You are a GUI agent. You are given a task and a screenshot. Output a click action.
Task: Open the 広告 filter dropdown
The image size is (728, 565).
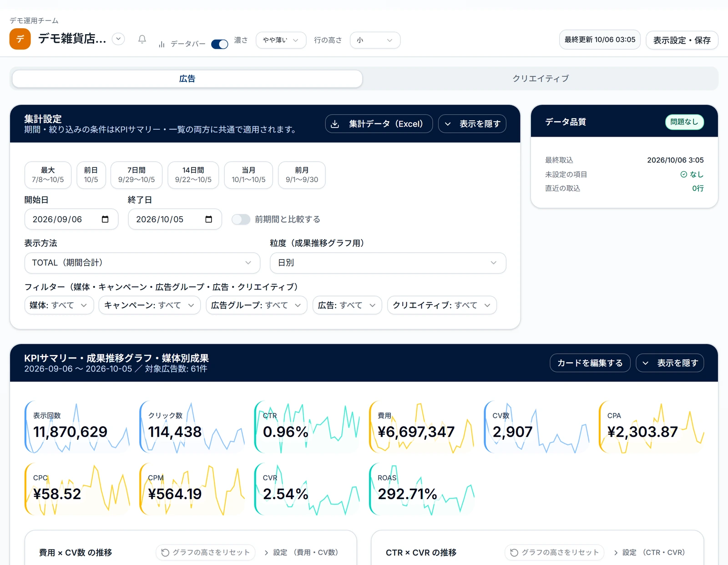(x=347, y=305)
